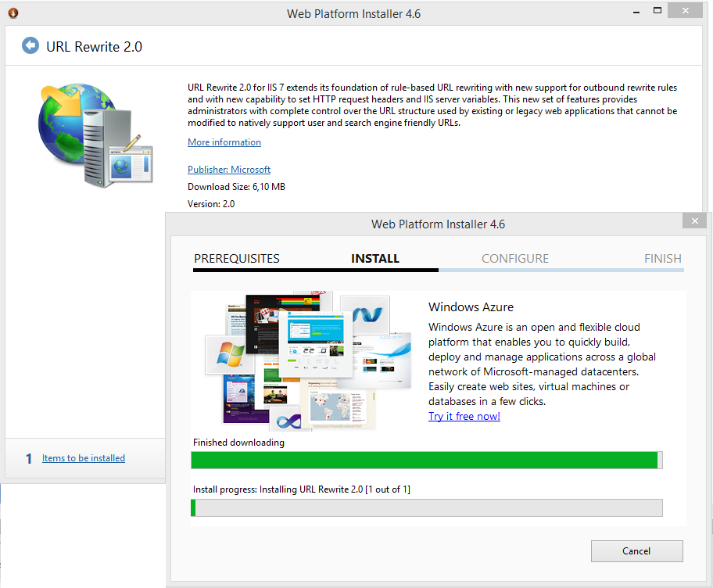Close the install progress dialog

click(x=695, y=220)
